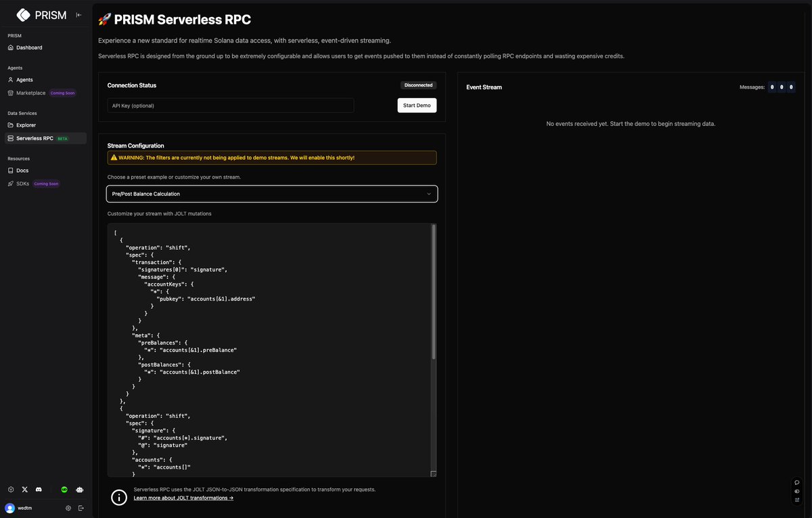Collapse the sidebar with the arrow icon
Image resolution: width=812 pixels, height=518 pixels.
pyautogui.click(x=79, y=15)
